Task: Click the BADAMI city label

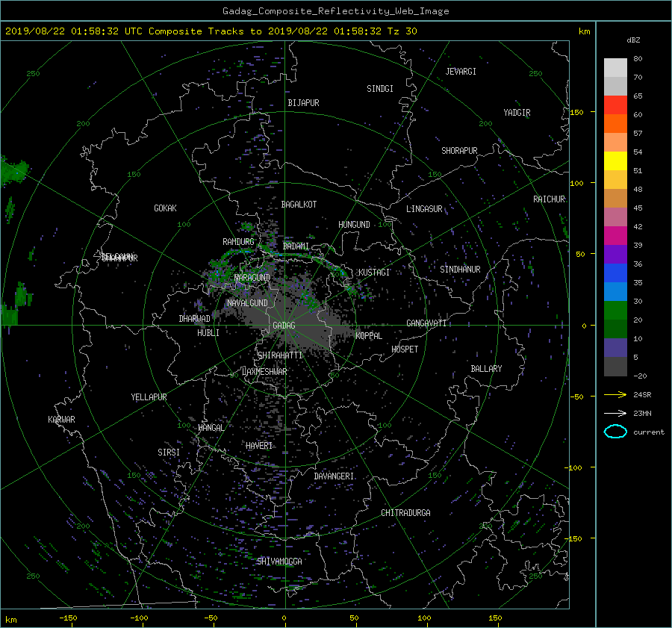Action: coord(296,246)
